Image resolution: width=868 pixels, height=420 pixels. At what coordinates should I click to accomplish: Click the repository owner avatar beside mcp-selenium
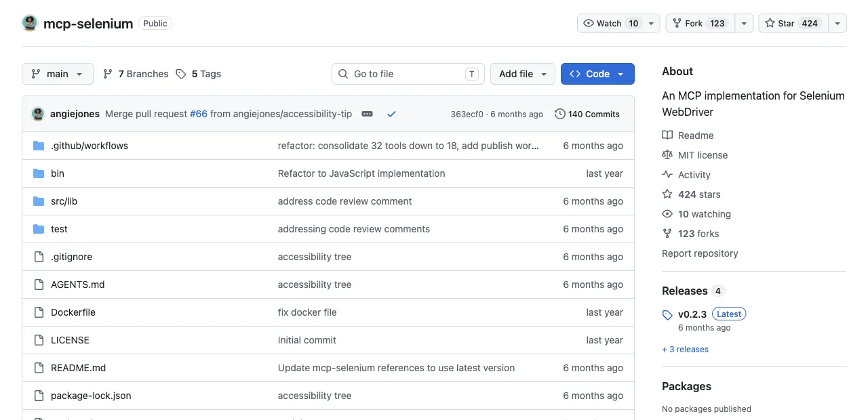[30, 23]
